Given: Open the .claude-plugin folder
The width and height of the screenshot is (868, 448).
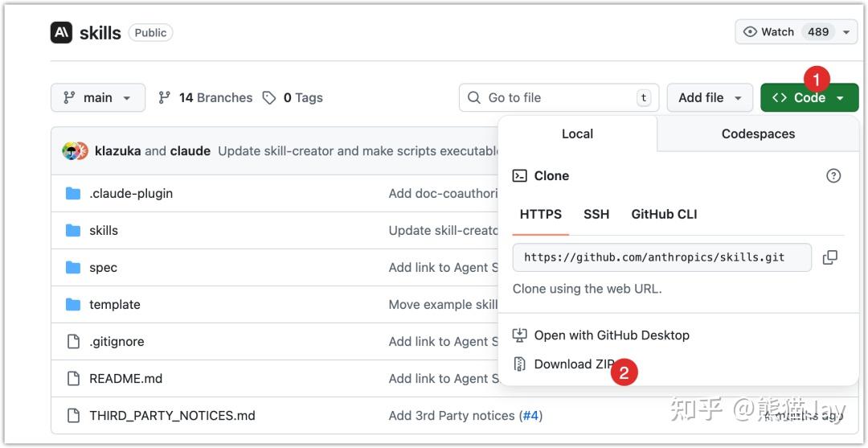Looking at the screenshot, I should coord(131,193).
